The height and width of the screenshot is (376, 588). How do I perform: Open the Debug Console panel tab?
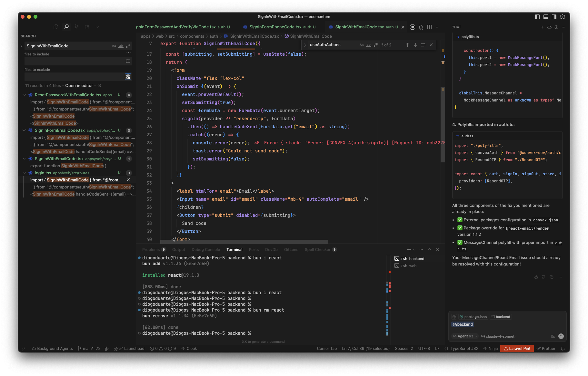point(206,249)
